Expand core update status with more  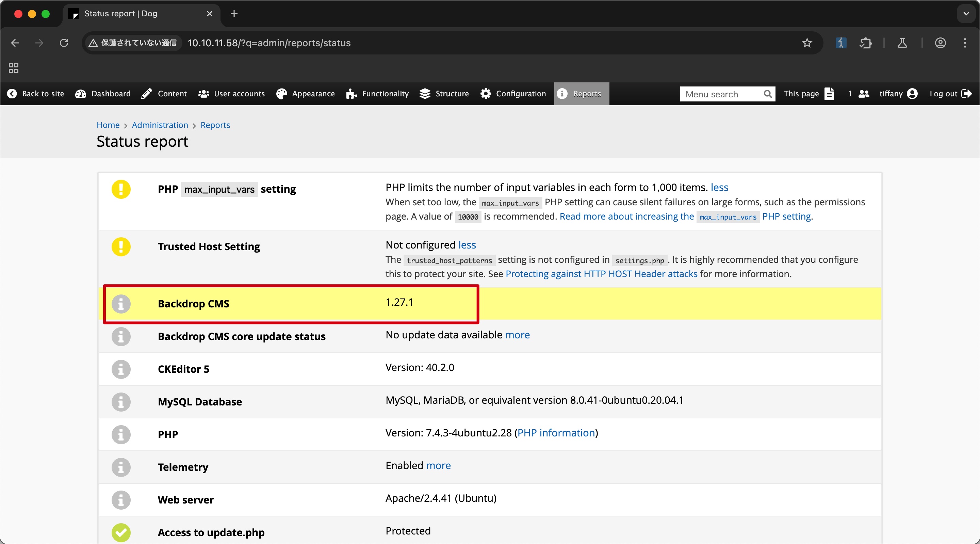point(517,335)
